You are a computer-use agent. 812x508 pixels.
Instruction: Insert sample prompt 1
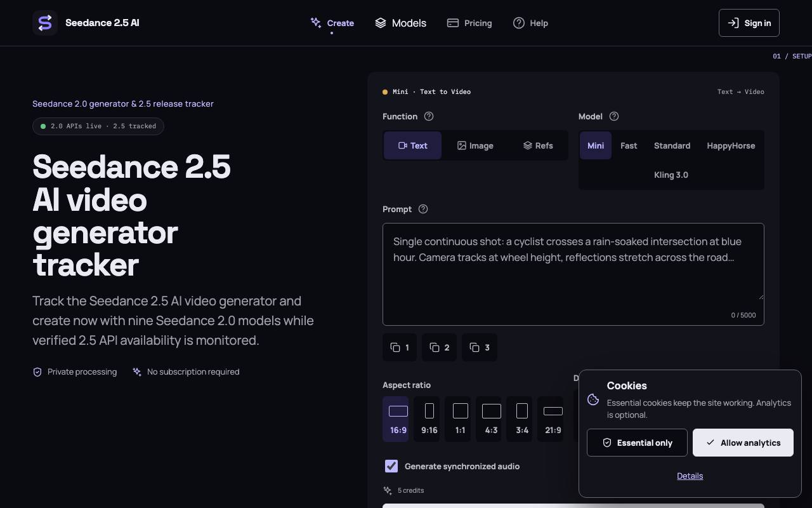point(400,347)
